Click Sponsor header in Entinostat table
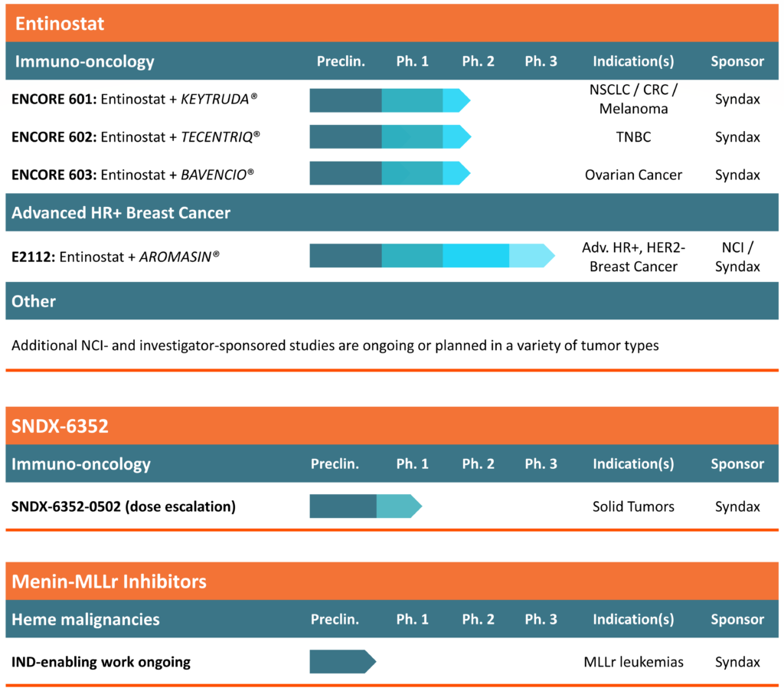Viewport: 784px width, 688px height. [x=737, y=61]
